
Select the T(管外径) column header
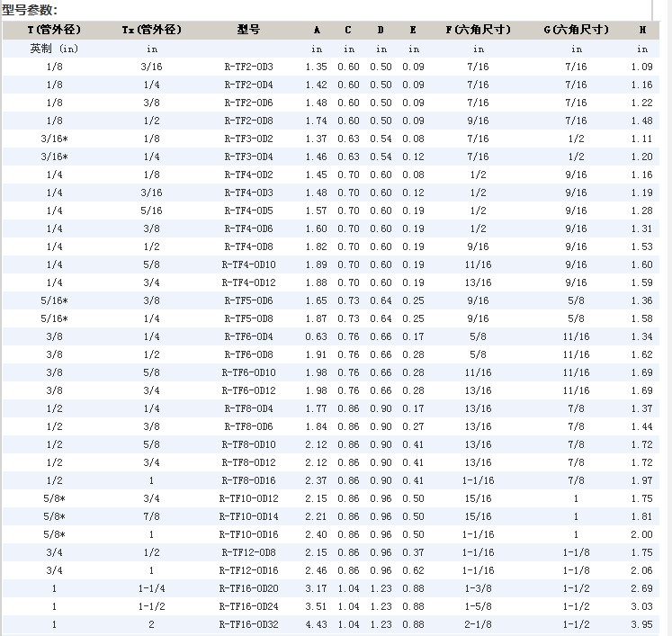(x=54, y=30)
